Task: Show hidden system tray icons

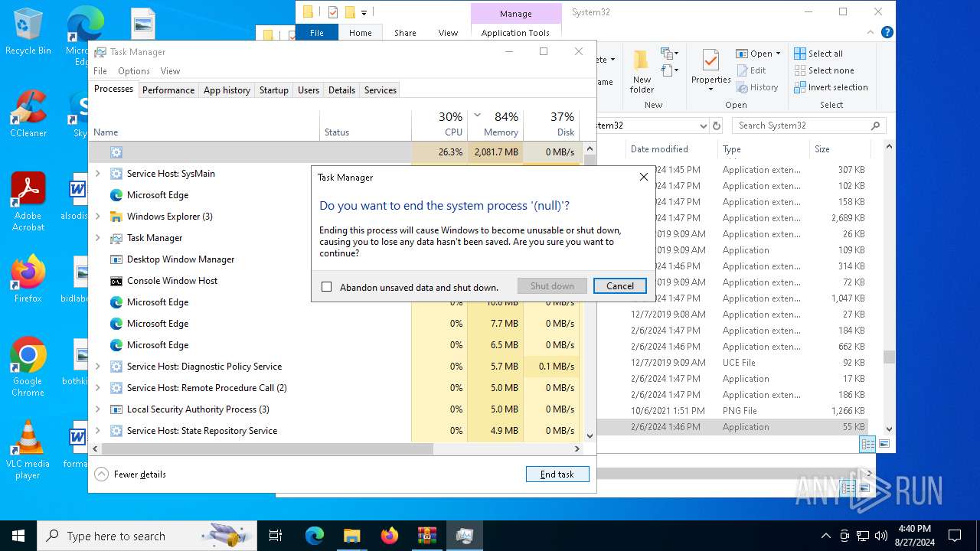Action: pos(825,536)
